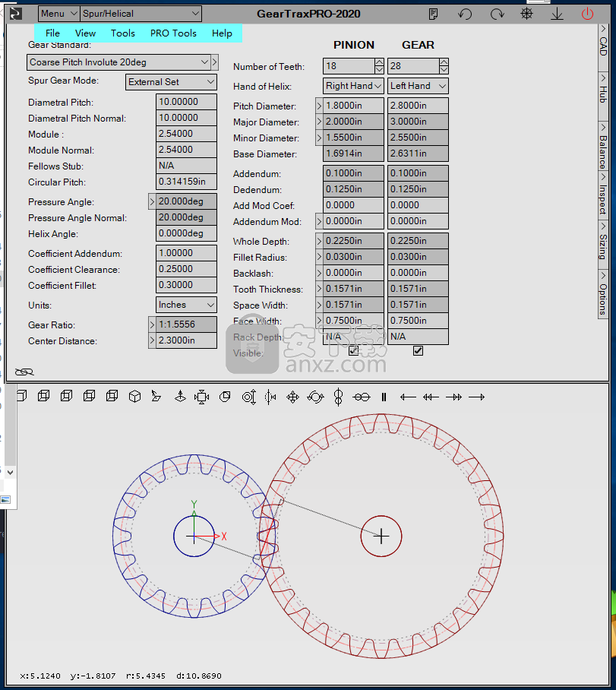616x690 pixels.
Task: Open the Spur/Helical gear type dropdown
Action: click(141, 14)
